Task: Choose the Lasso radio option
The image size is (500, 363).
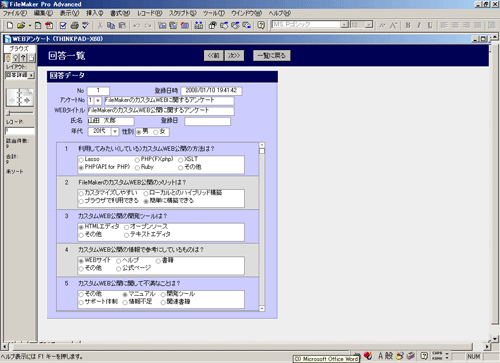Action: (81, 160)
